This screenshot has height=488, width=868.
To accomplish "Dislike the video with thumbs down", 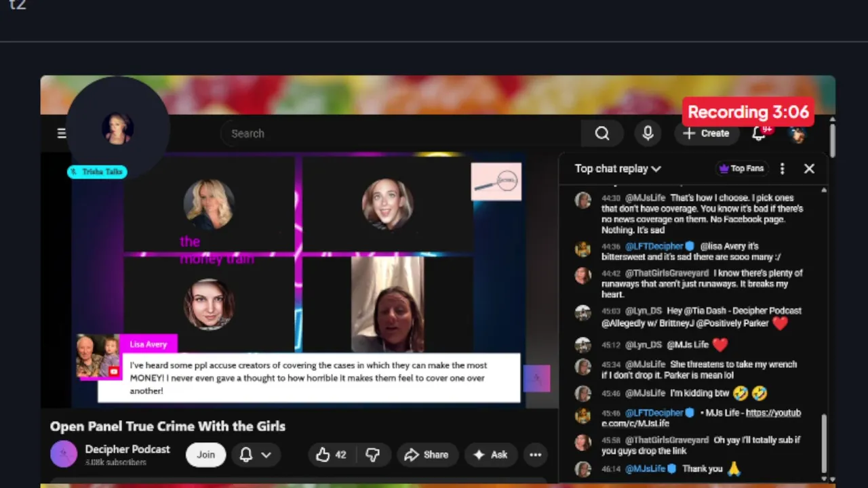I will tap(373, 455).
